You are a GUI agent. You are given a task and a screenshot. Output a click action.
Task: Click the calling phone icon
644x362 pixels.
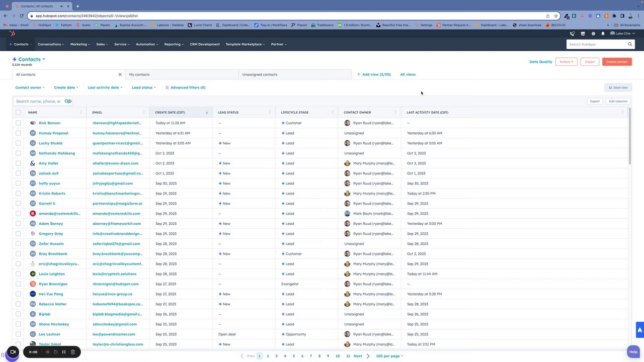point(572,34)
